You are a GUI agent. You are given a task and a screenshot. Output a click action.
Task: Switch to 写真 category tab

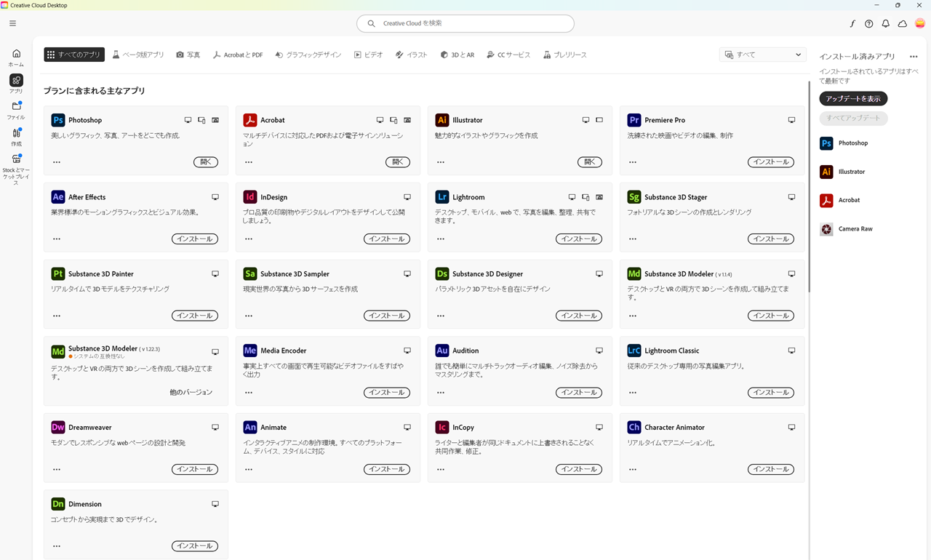coord(188,55)
